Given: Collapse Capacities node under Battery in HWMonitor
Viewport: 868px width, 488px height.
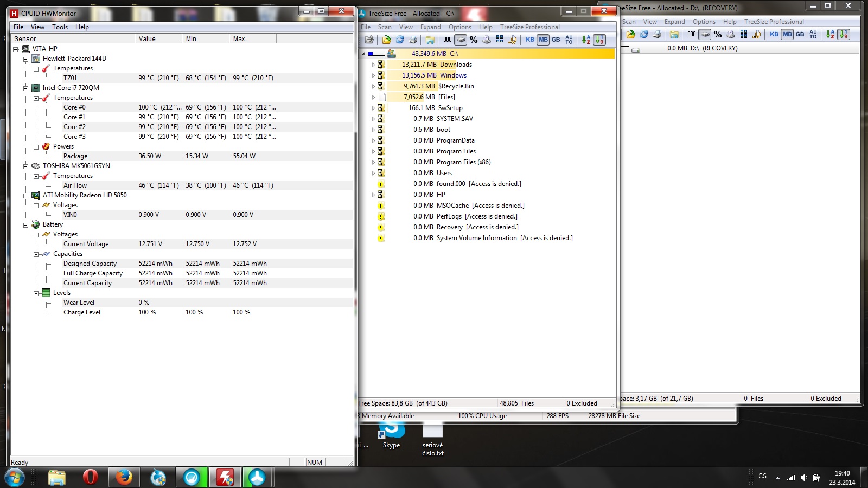Looking at the screenshot, I should click(36, 254).
